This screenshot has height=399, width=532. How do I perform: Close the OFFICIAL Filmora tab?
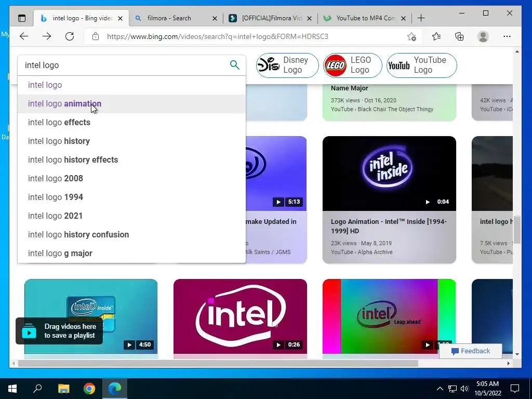point(309,18)
